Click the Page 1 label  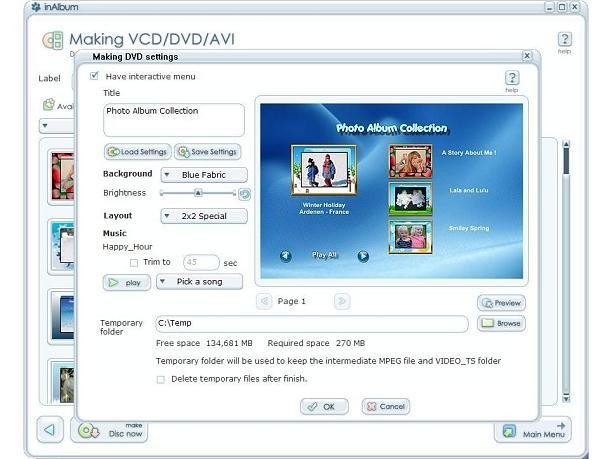[x=292, y=301]
